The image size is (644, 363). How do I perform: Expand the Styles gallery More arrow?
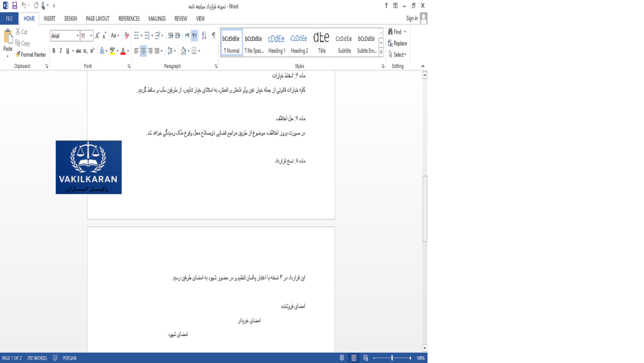381,53
